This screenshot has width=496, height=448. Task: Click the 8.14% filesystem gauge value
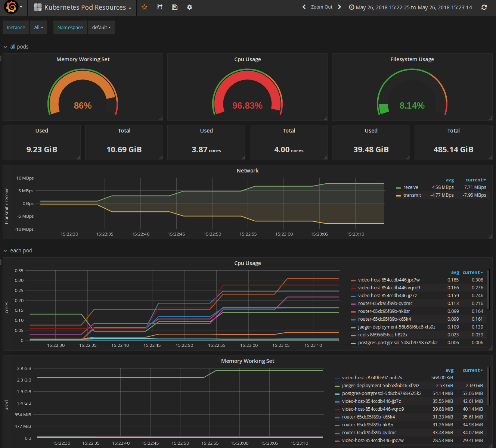tap(412, 106)
